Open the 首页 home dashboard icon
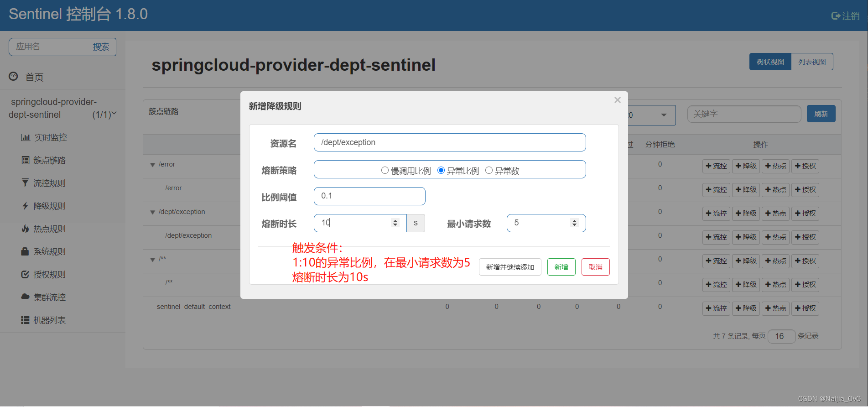Viewport: 868px width, 407px height. tap(13, 76)
